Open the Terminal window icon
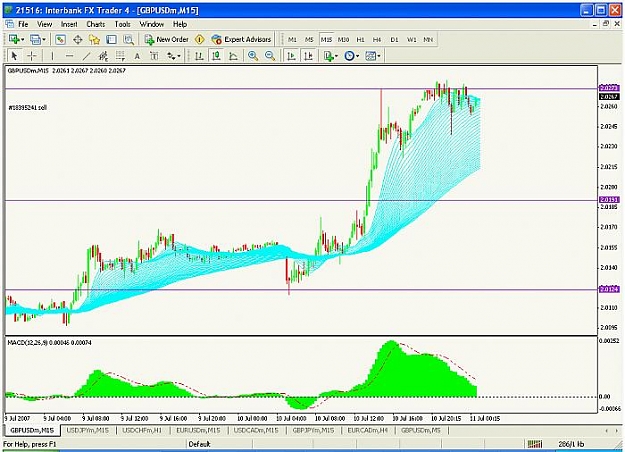 pos(112,39)
